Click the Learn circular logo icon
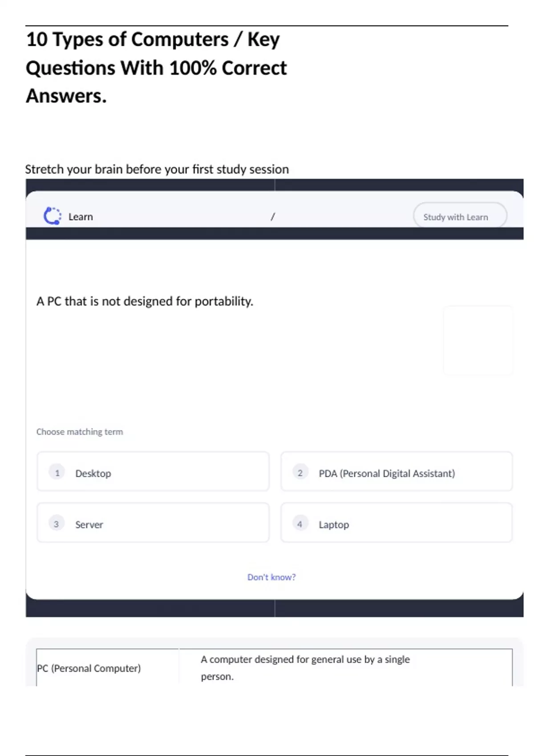 tap(52, 216)
